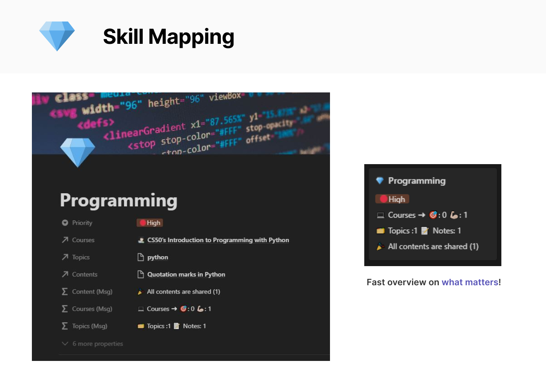Open CS50's Introduction to Programming with Python
The height and width of the screenshot is (392, 546).
point(218,240)
